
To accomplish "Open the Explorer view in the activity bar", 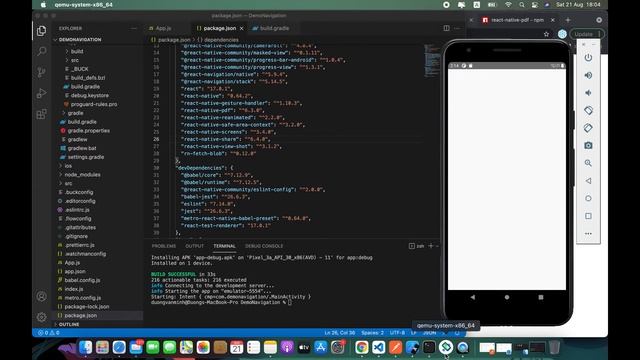I will point(41,31).
